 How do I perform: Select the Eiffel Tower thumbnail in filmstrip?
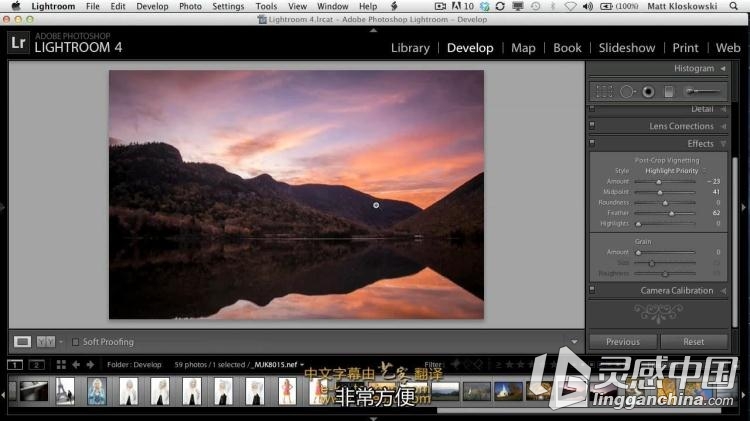[65, 391]
